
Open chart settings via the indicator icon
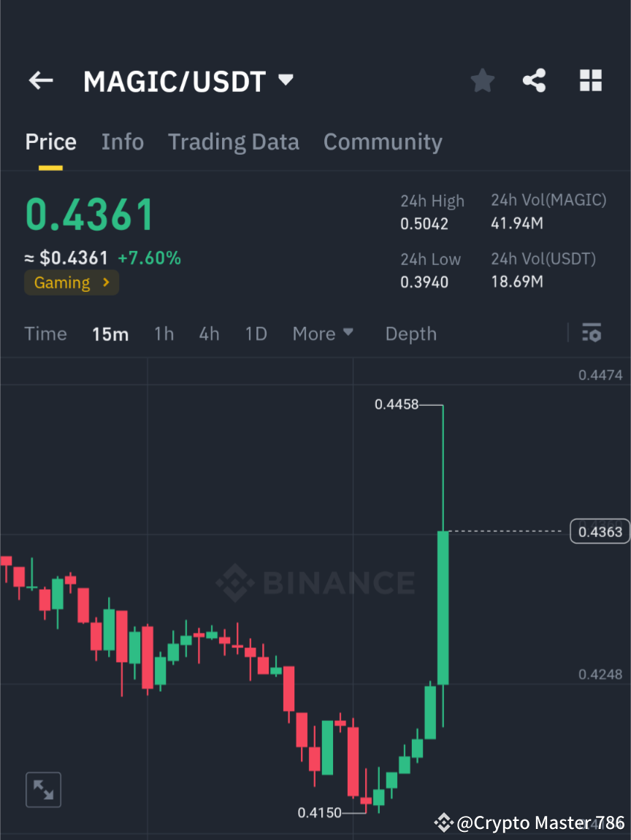(592, 334)
